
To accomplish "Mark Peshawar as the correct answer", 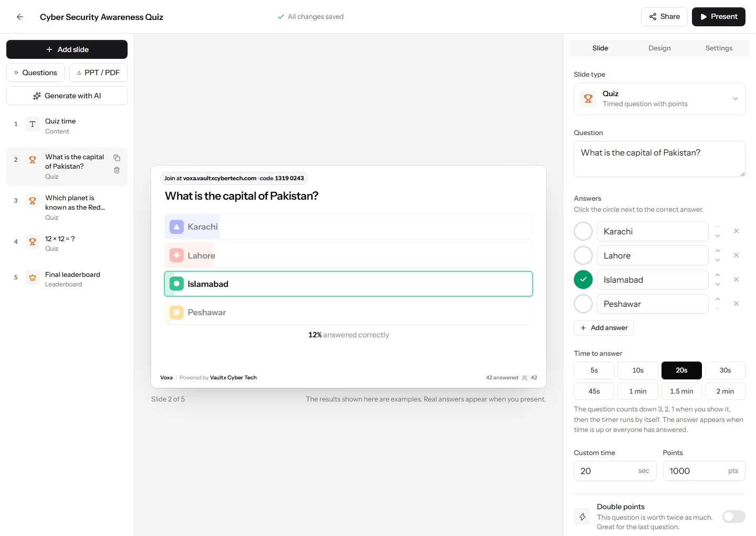I will pyautogui.click(x=583, y=304).
